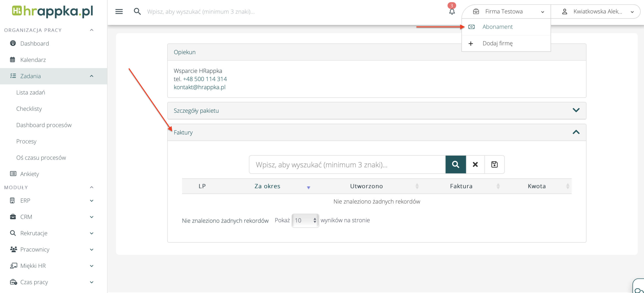The height and width of the screenshot is (293, 644).
Task: Open Lista zadań in sidebar
Action: pyautogui.click(x=31, y=92)
